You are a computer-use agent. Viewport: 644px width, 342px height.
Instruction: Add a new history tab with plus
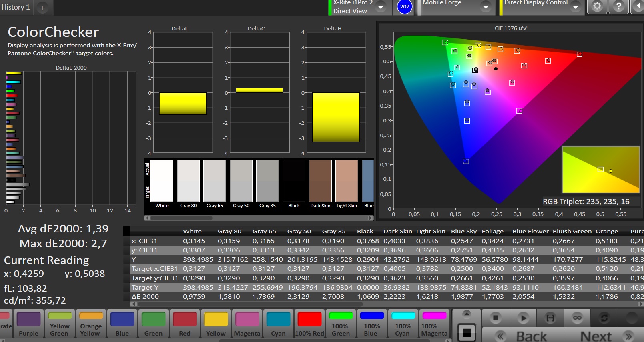tap(42, 8)
